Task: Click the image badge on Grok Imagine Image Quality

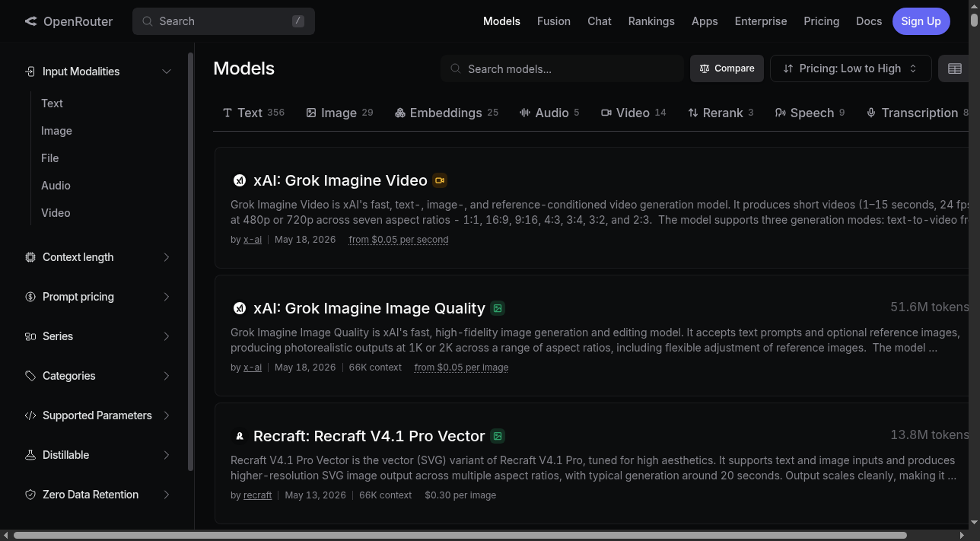Action: click(498, 308)
